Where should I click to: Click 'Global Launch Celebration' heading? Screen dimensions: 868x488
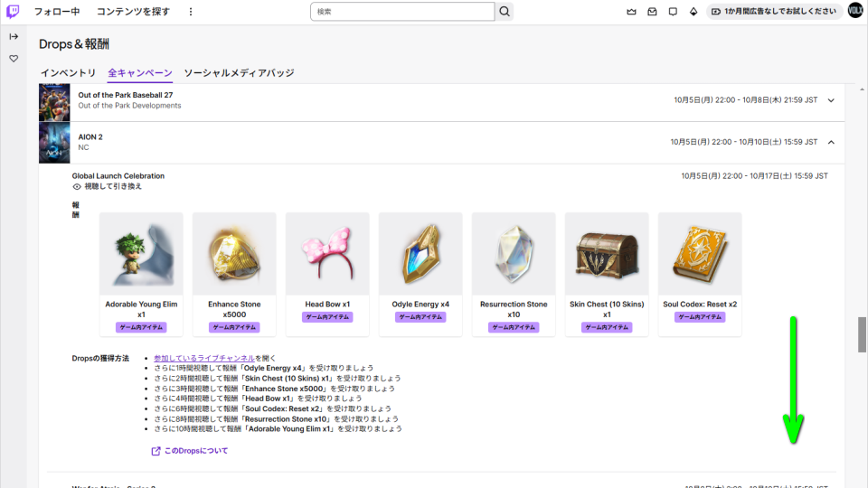point(118,176)
